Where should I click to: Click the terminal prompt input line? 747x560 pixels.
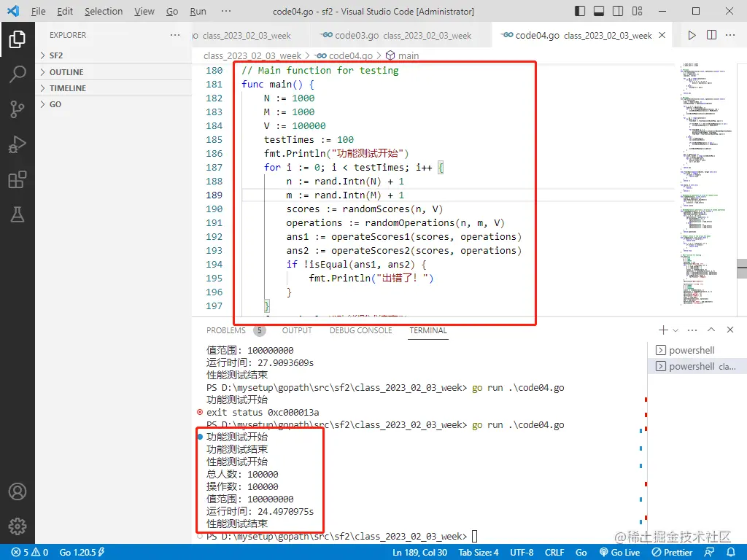click(341, 536)
